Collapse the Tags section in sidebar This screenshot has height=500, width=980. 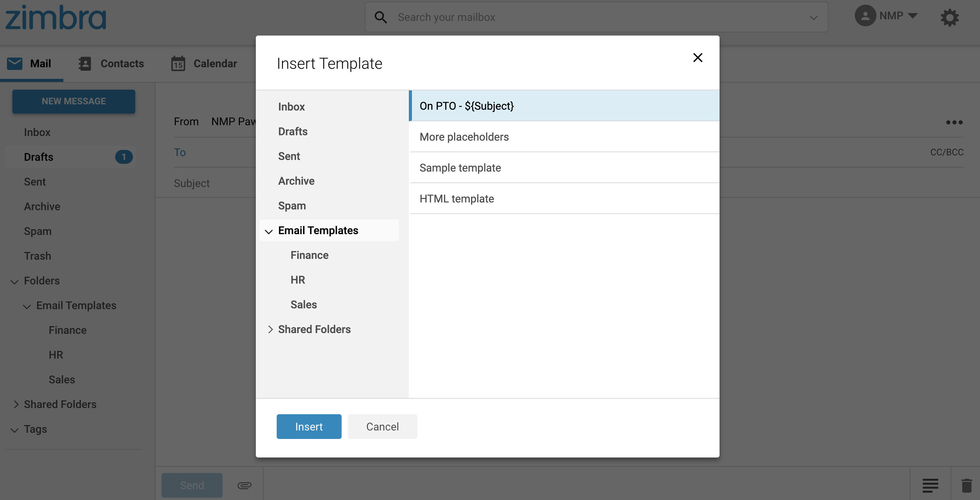click(x=14, y=430)
